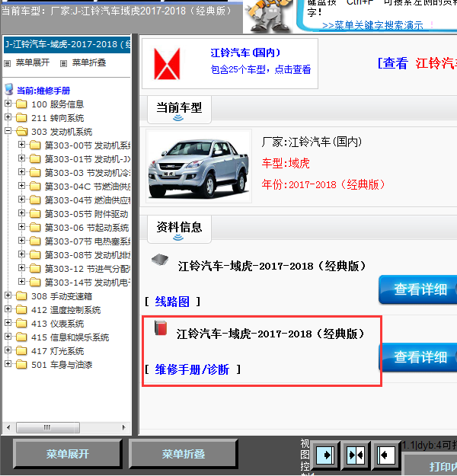Expand the 417 灯光系统 node
Screen dimensions: 457x476
point(8,350)
